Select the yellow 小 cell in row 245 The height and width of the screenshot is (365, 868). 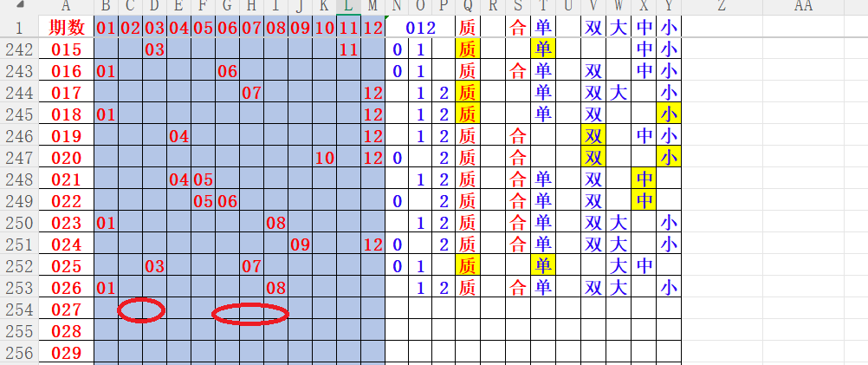pyautogui.click(x=669, y=114)
